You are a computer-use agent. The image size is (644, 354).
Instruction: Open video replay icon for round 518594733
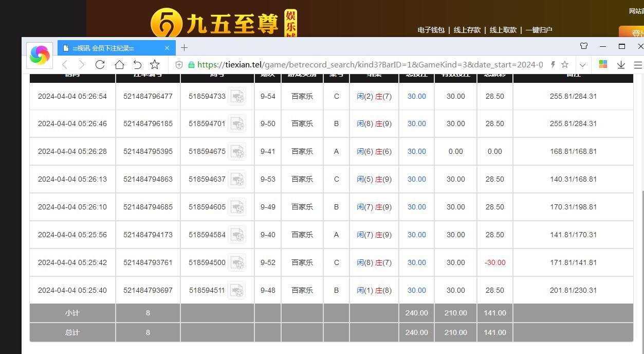click(237, 96)
